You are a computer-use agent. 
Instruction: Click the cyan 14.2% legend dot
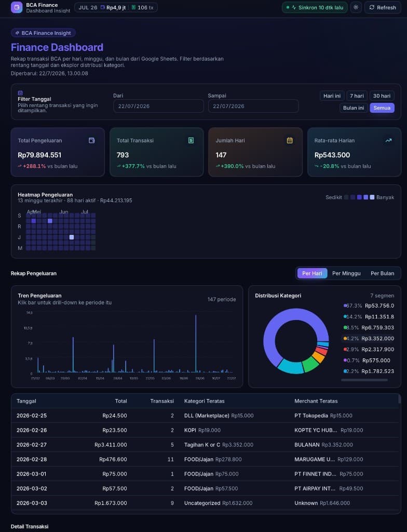[x=345, y=316]
